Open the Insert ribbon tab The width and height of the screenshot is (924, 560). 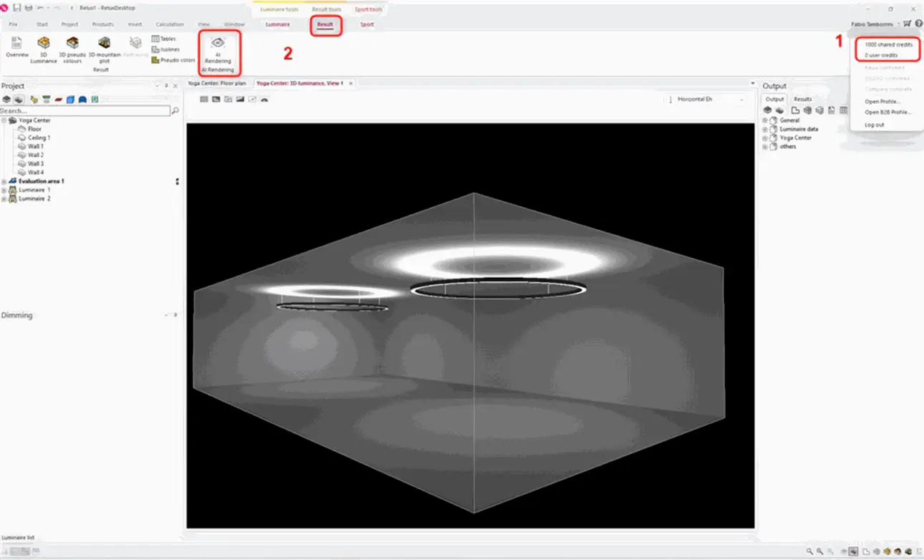pyautogui.click(x=135, y=24)
